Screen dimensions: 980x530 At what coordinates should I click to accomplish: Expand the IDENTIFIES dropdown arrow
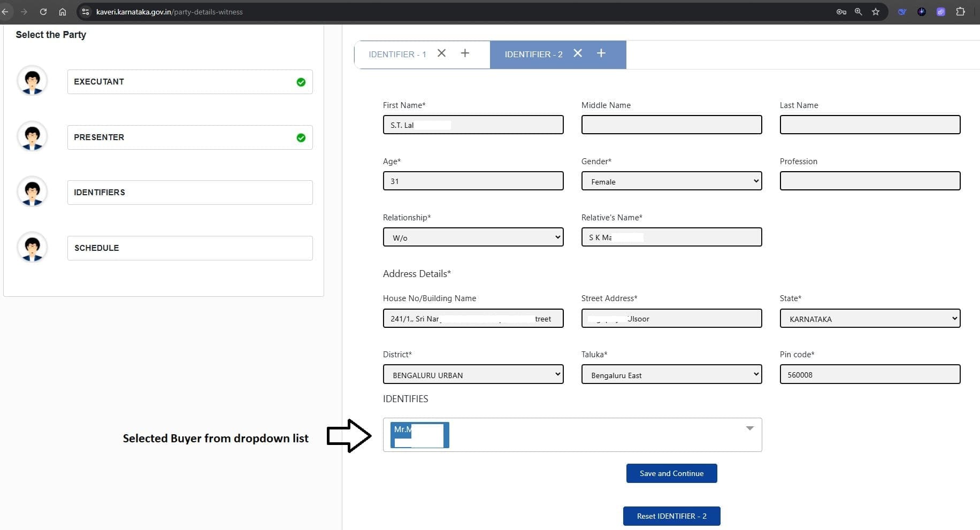click(749, 428)
